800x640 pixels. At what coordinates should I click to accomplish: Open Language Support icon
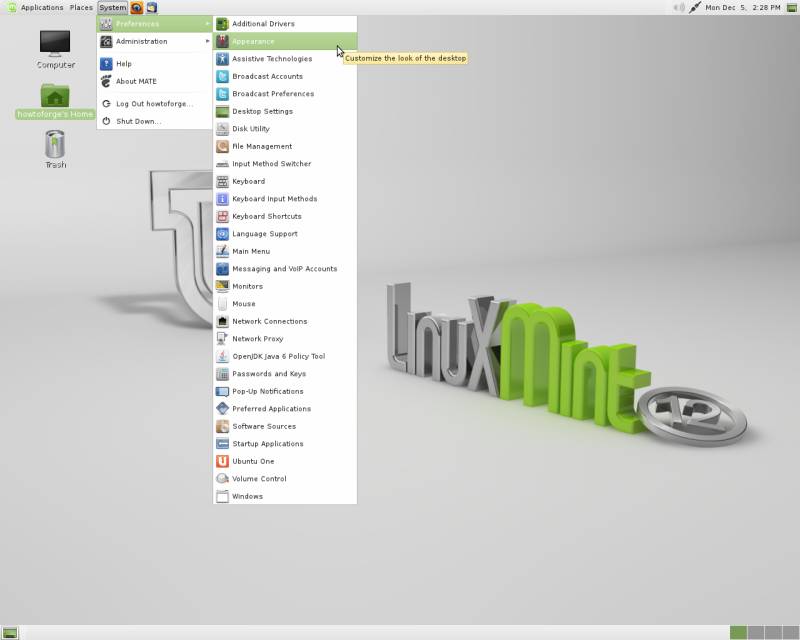point(222,234)
